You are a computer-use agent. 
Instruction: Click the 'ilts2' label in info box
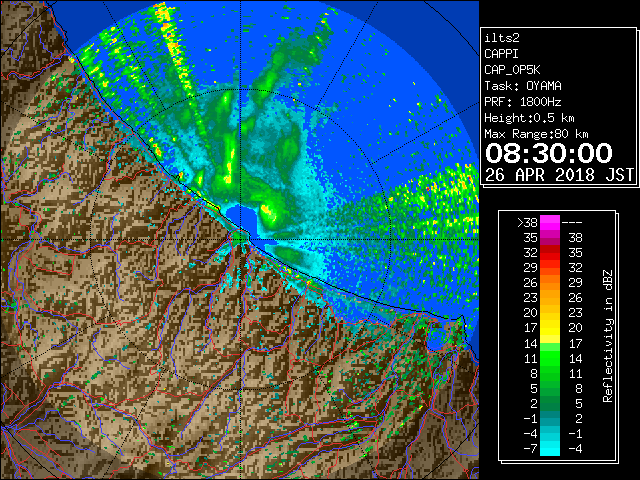click(x=502, y=38)
